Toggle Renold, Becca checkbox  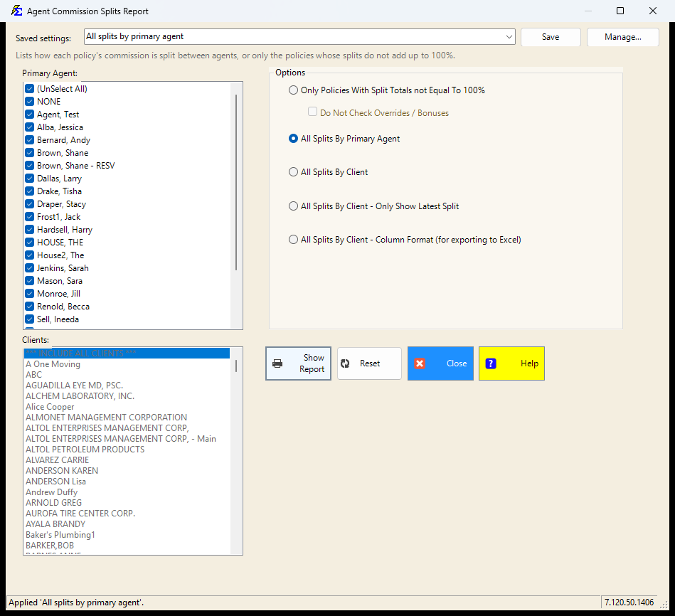(29, 307)
